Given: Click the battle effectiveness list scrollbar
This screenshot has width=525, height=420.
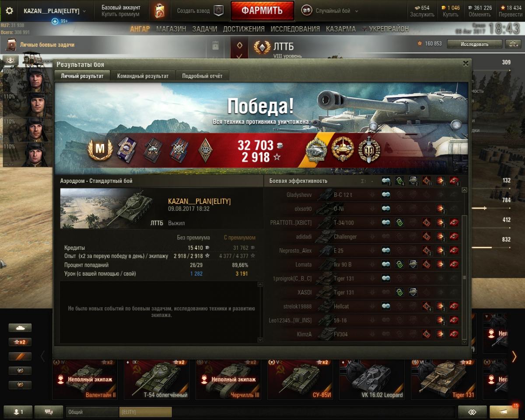Looking at the screenshot, I should [465, 264].
